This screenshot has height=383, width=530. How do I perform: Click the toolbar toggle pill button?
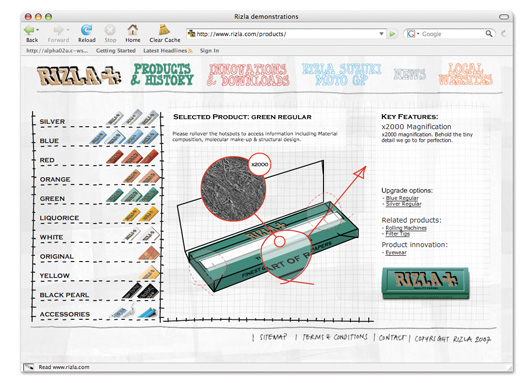(x=504, y=16)
